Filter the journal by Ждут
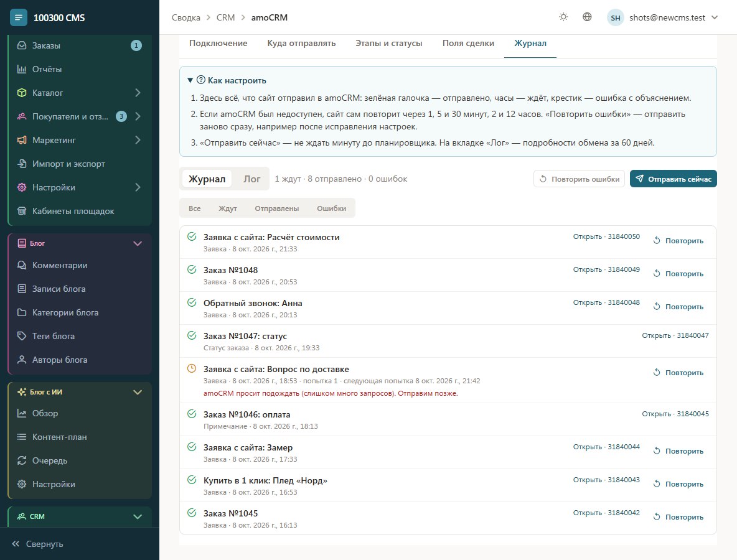 pyautogui.click(x=227, y=208)
